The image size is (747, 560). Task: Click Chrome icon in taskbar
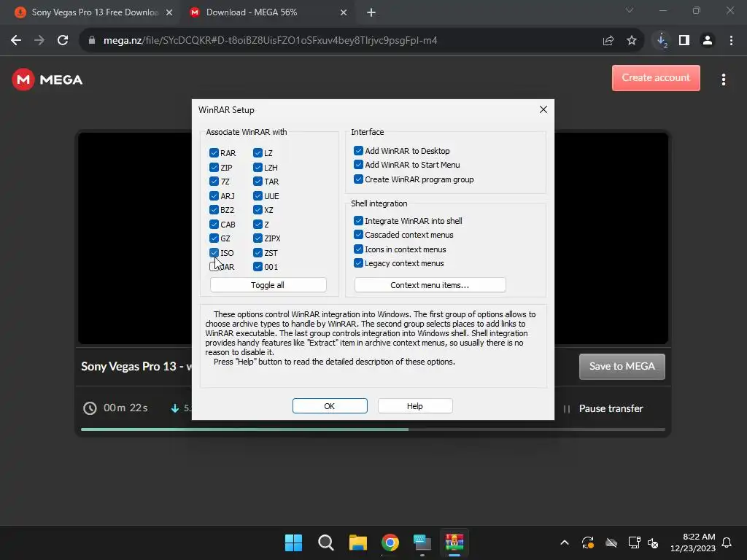[x=390, y=542]
